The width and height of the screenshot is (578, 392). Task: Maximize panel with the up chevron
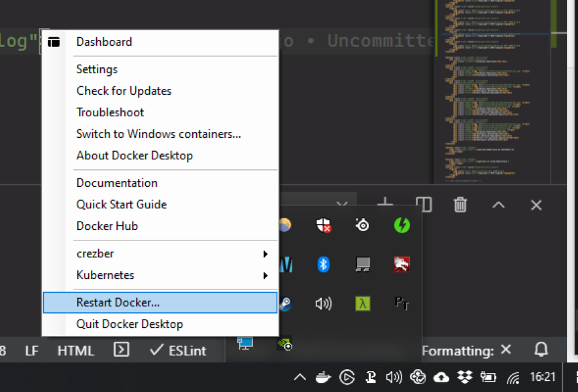point(498,204)
